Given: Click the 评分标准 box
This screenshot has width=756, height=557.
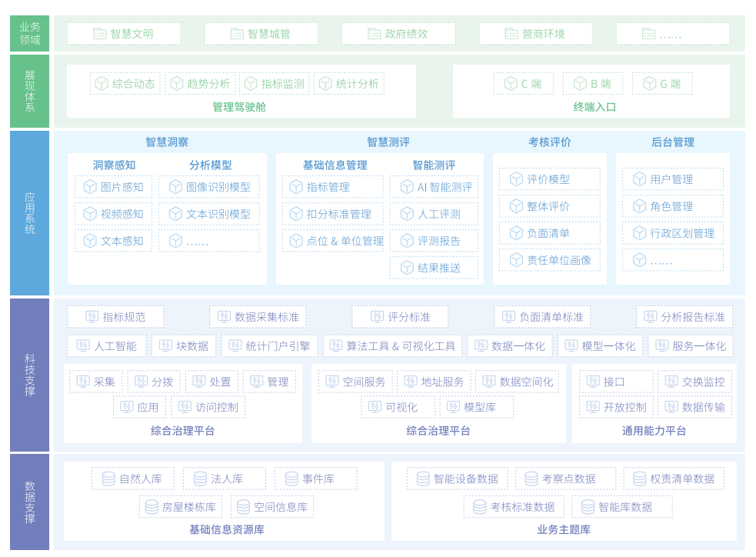Looking at the screenshot, I should click(400, 317).
